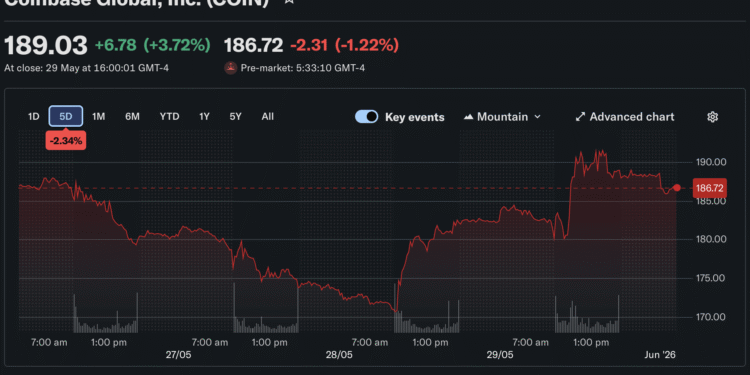Choose the YTD time range
750x375 pixels.
point(169,116)
